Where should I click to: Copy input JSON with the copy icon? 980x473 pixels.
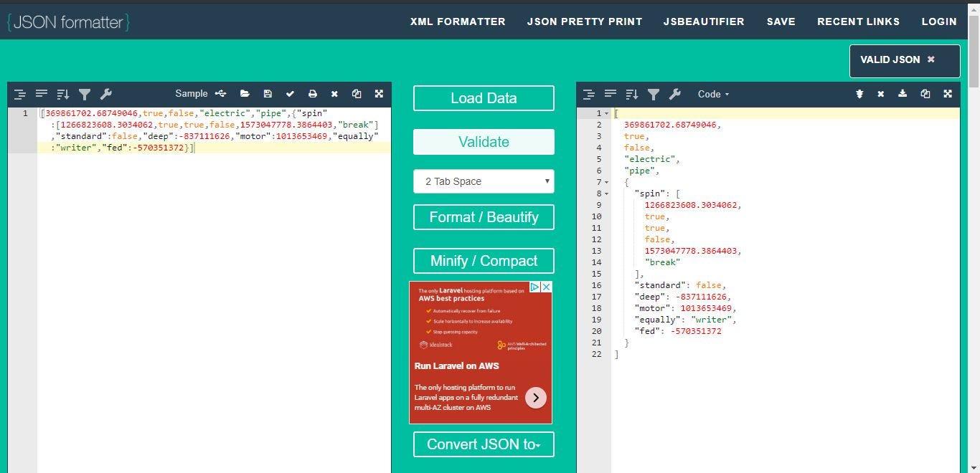coord(357,93)
